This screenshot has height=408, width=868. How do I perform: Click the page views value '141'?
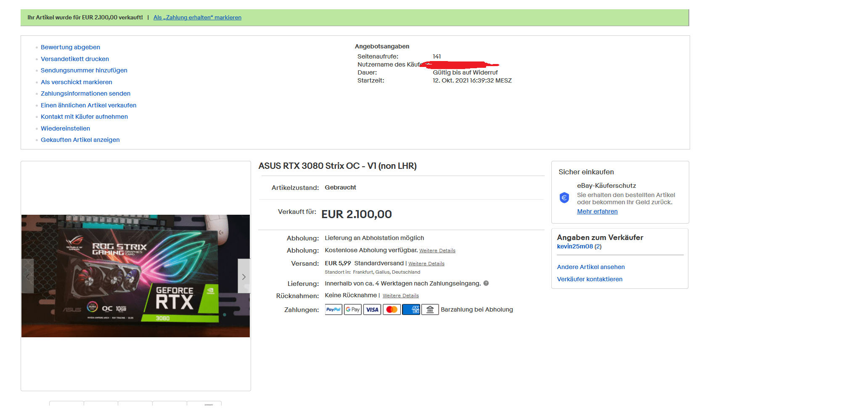click(x=437, y=56)
